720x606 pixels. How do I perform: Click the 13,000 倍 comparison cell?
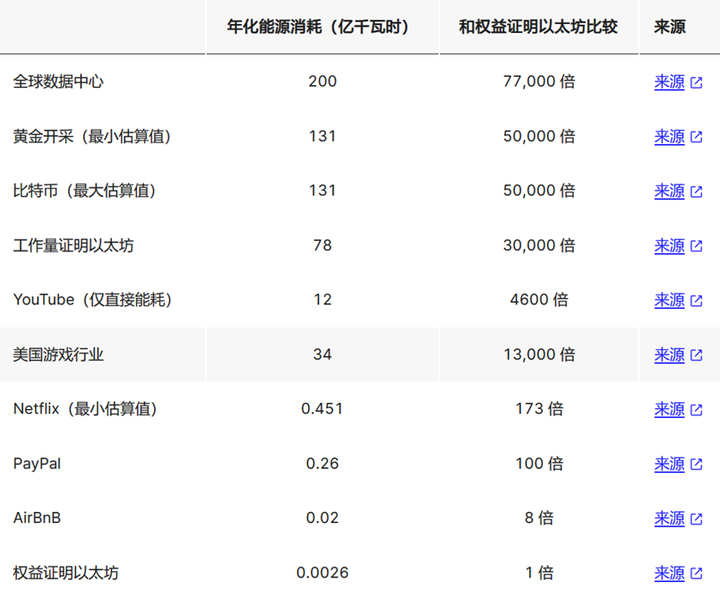click(x=539, y=354)
